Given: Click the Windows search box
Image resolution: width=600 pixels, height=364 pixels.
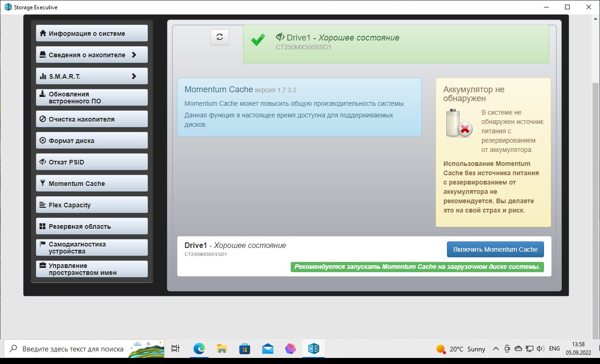Looking at the screenshot, I should click(84, 349).
